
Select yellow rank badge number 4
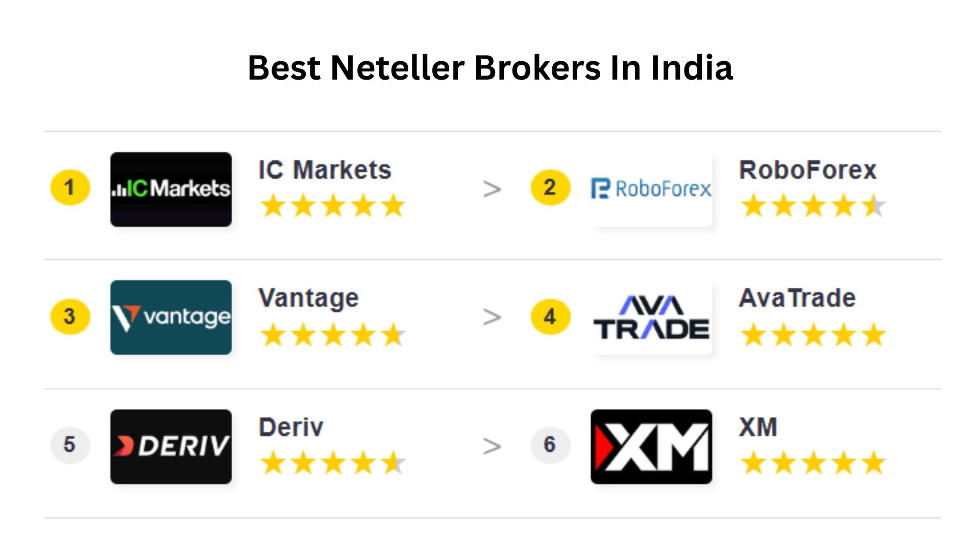pos(550,316)
